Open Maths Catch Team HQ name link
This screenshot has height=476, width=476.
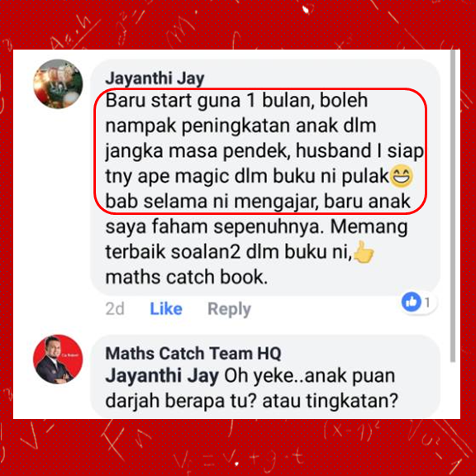pyautogui.click(x=193, y=354)
